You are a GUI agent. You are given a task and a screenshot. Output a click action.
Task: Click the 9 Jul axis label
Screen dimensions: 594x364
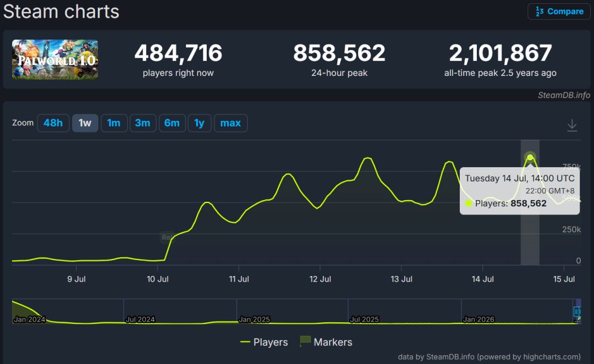click(76, 279)
